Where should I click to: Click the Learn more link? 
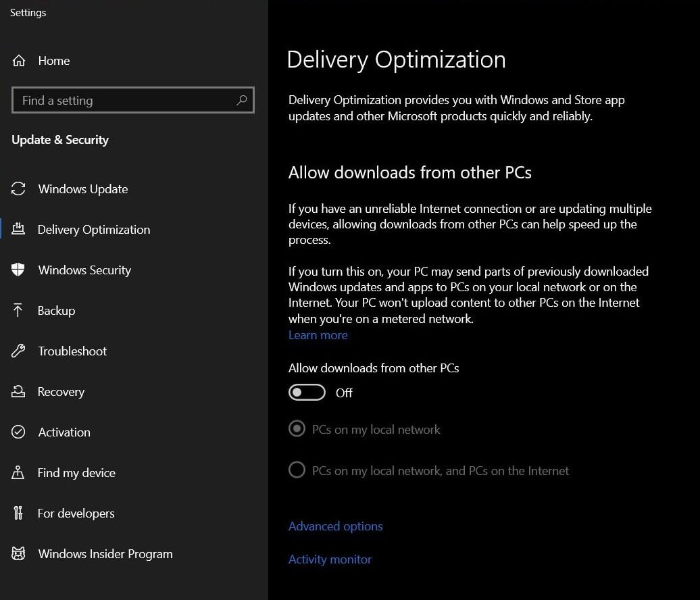point(318,335)
